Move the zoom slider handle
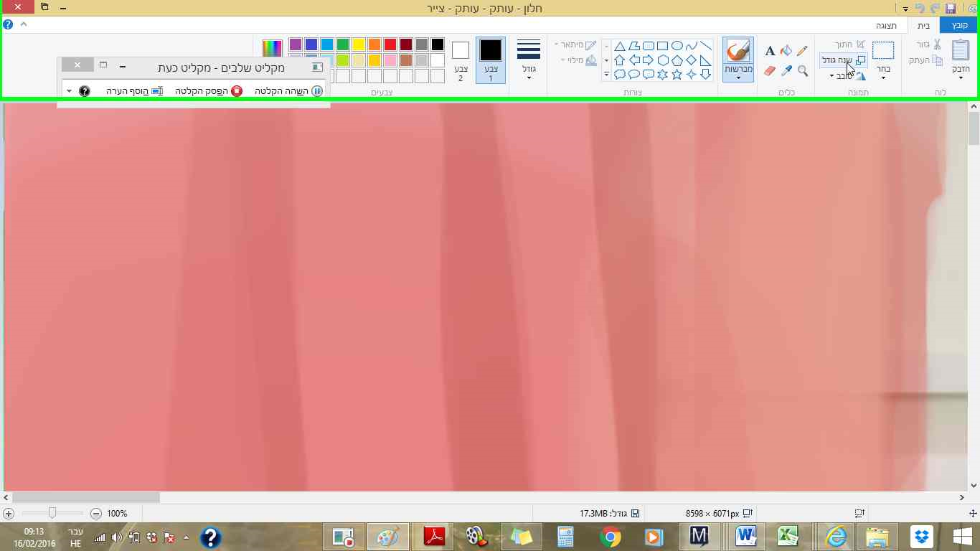Screen dimensions: 980x551 pos(52,513)
